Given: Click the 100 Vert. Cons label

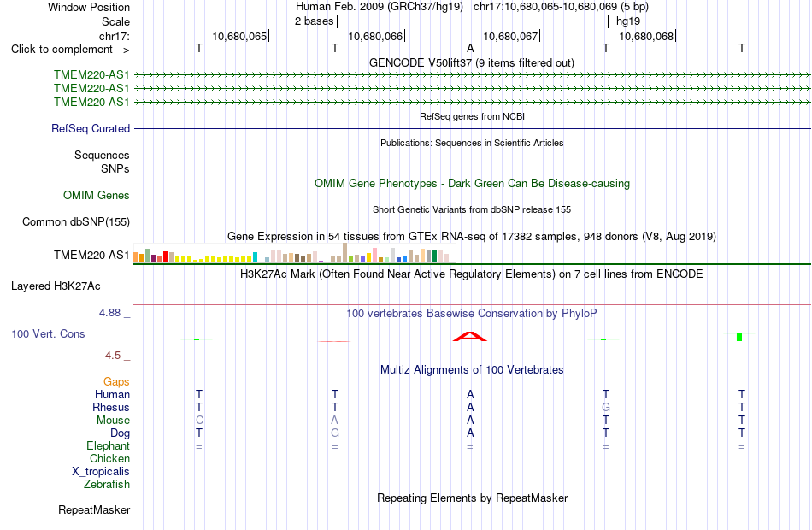Looking at the screenshot, I should tap(48, 333).
